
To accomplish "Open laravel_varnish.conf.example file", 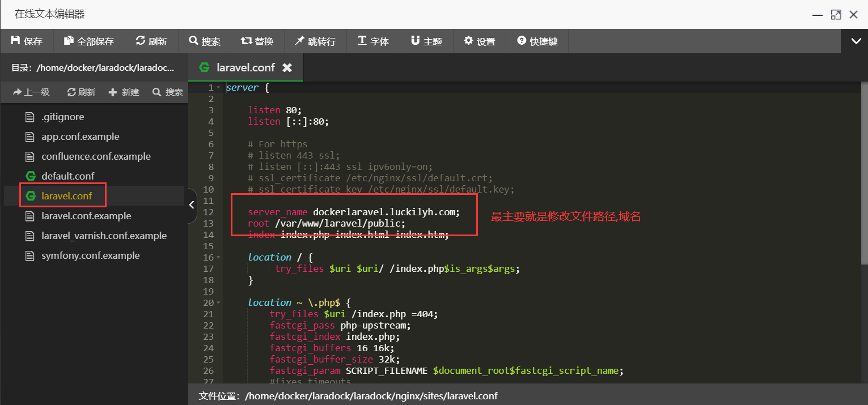I will pyautogui.click(x=104, y=236).
